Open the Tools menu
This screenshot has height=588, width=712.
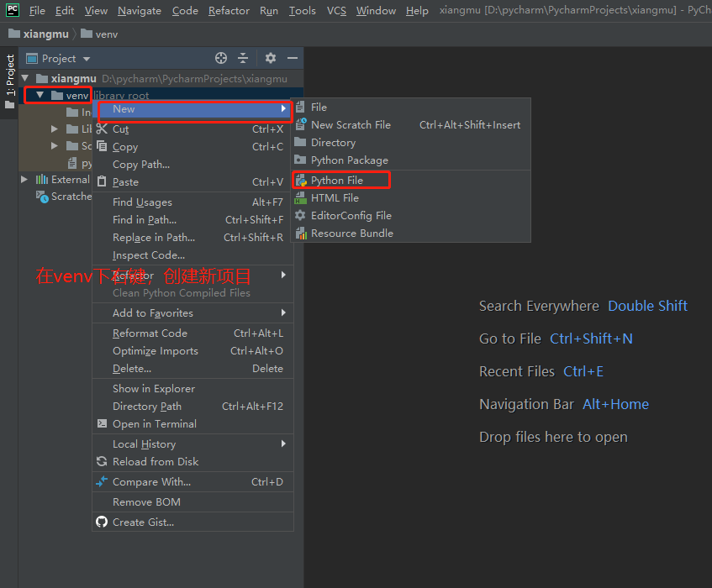click(303, 10)
